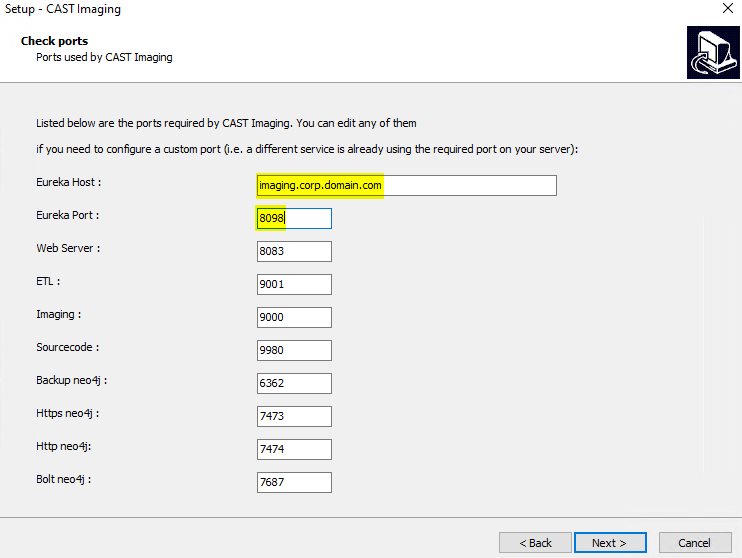Screen dimensions: 742x558
Task: Click the Eureka Host input field
Action: pos(406,186)
